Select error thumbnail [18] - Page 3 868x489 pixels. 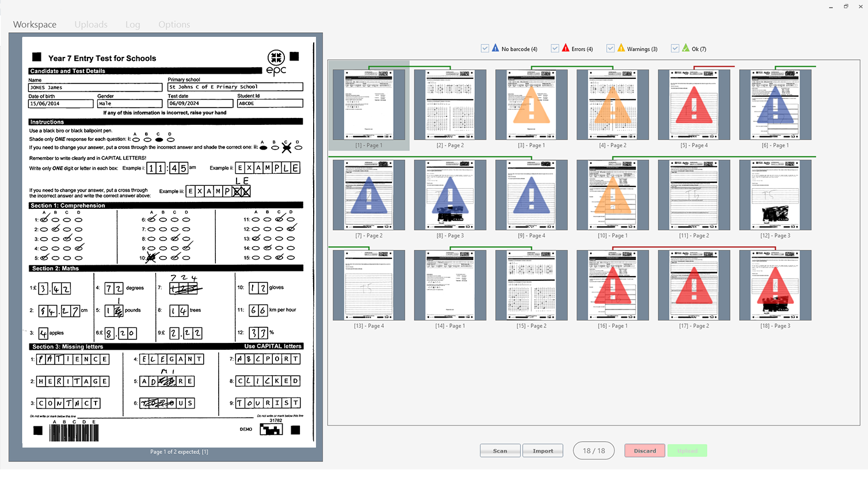(x=775, y=285)
